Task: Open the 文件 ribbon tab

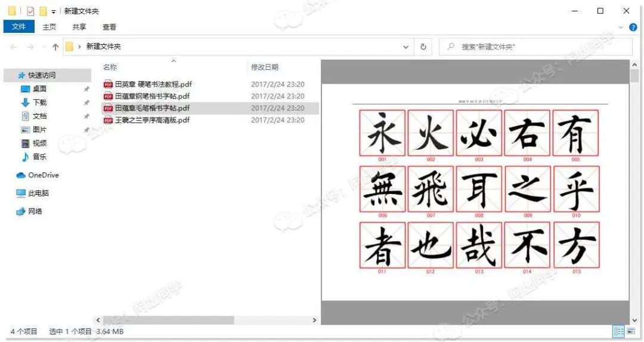Action: point(18,27)
